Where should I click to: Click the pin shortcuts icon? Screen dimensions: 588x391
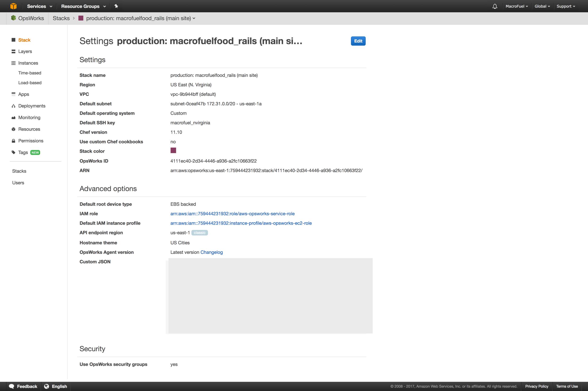point(116,6)
